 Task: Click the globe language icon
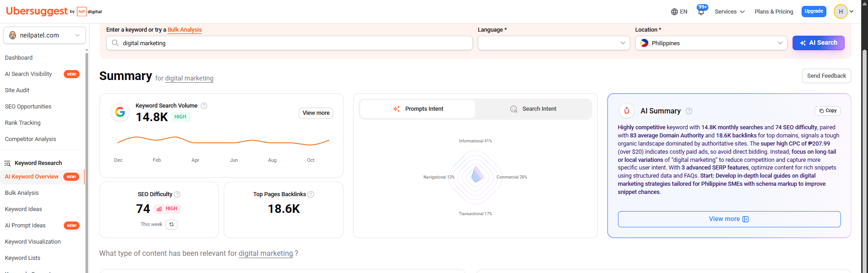pos(674,12)
